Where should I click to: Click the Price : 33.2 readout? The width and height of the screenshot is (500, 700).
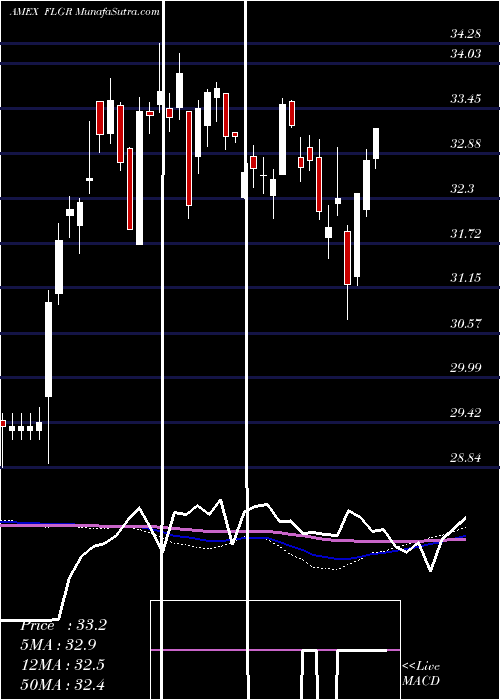(63, 625)
